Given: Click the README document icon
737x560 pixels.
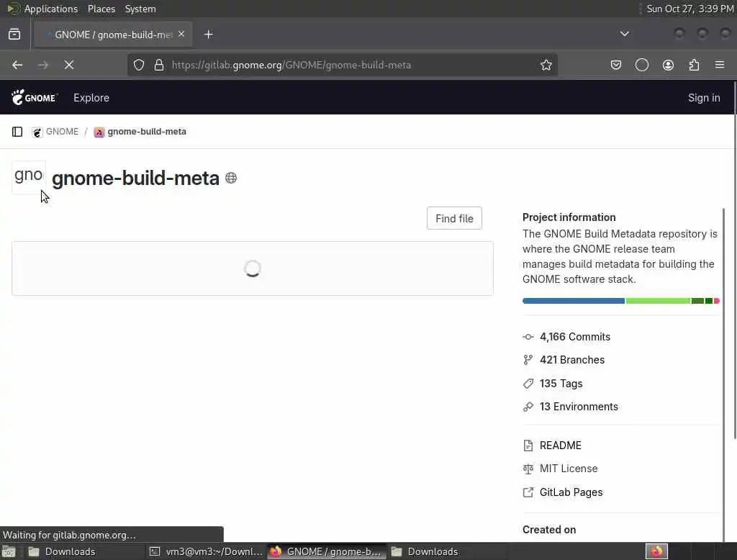Looking at the screenshot, I should pyautogui.click(x=528, y=446).
